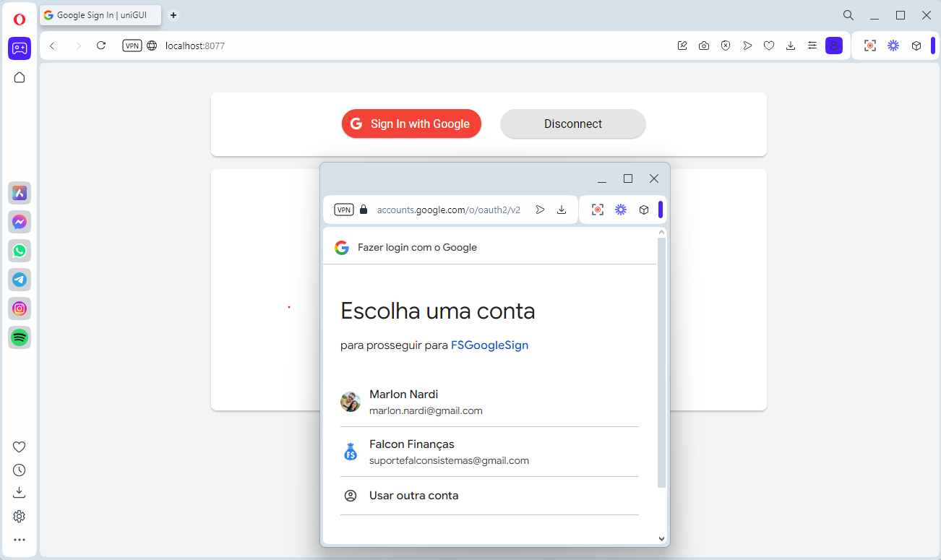This screenshot has height=560, width=941.
Task: Open Telegram in the sidebar
Action: [20, 280]
